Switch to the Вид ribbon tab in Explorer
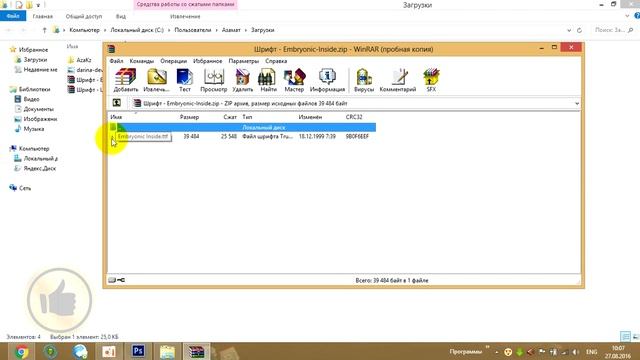Image resolution: width=640 pixels, height=360 pixels. [x=121, y=16]
